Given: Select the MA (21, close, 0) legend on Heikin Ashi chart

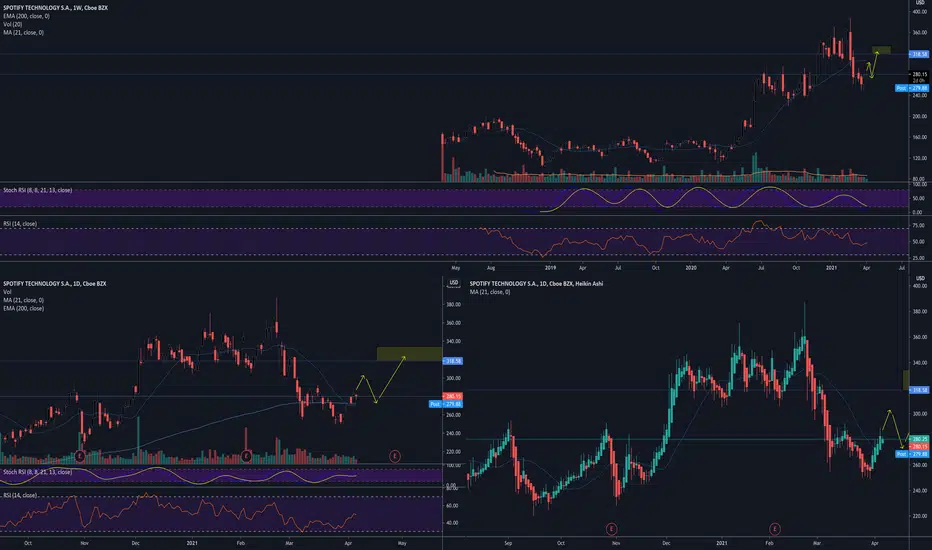Looking at the screenshot, I should click(490, 292).
